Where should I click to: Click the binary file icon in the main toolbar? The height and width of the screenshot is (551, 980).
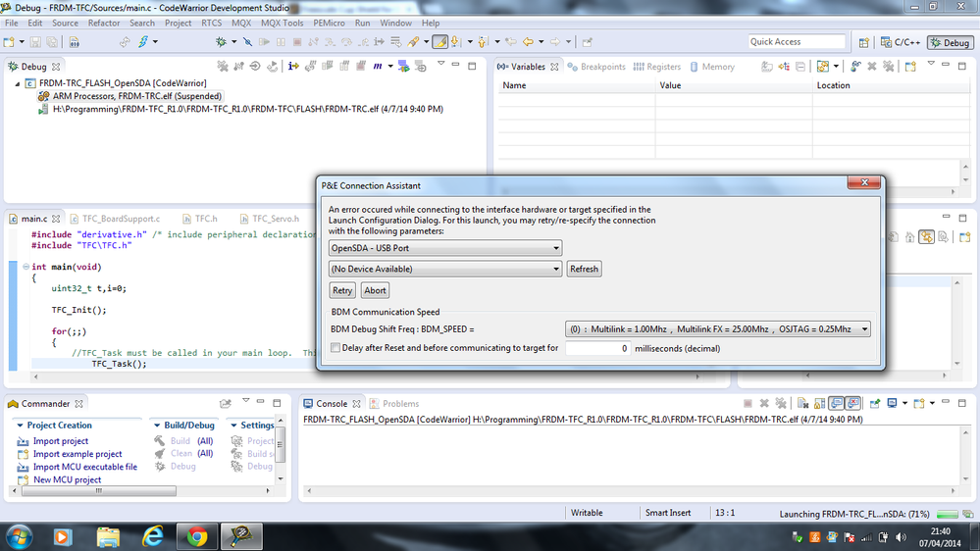pyautogui.click(x=74, y=42)
